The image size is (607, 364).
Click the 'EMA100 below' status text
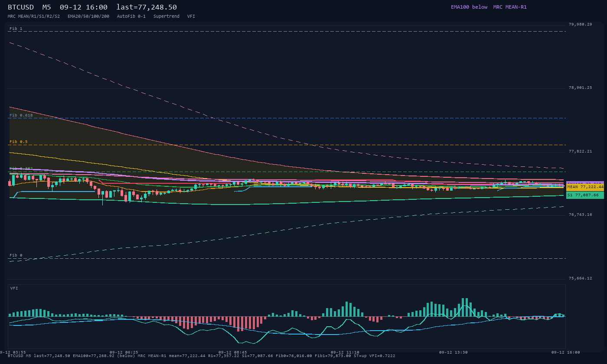point(469,7)
